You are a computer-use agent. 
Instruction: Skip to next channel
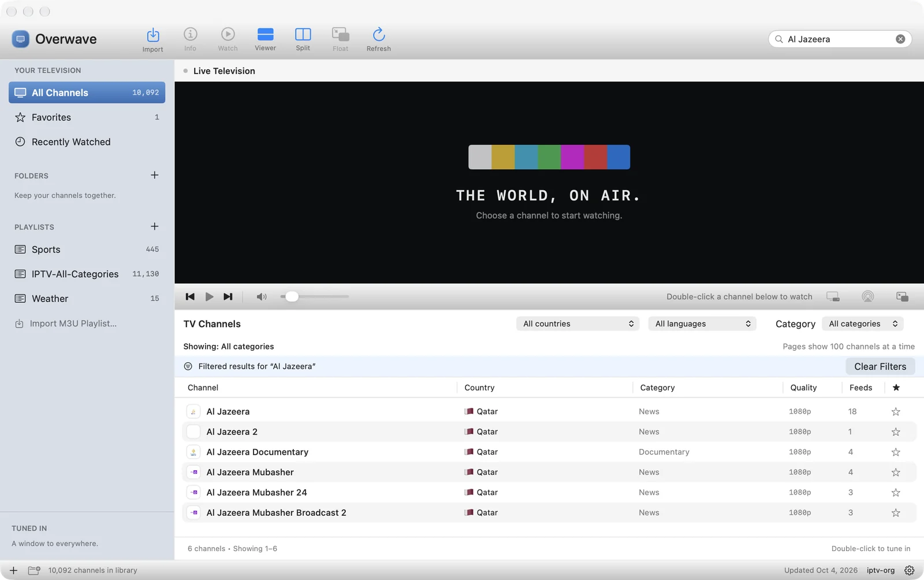[228, 296]
